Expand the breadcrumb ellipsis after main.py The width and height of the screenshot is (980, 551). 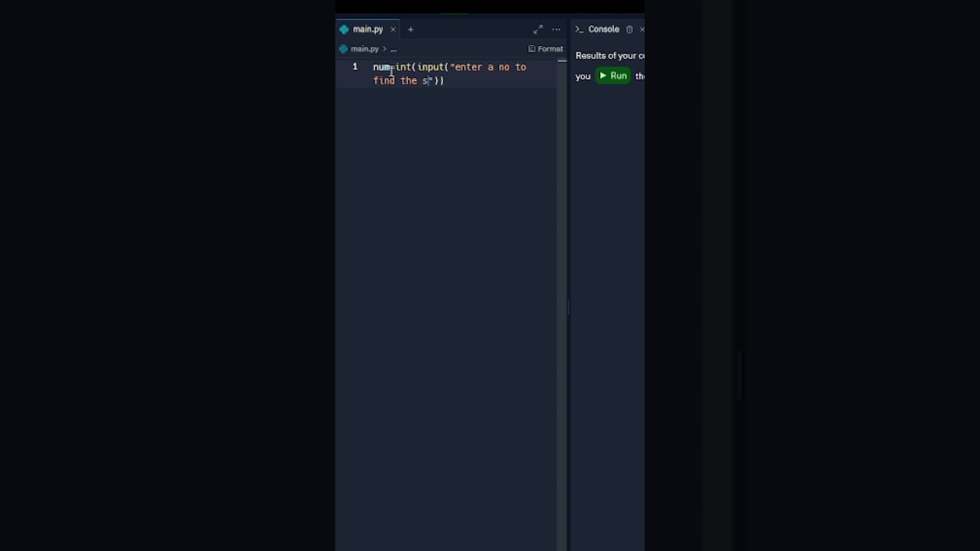click(x=394, y=49)
